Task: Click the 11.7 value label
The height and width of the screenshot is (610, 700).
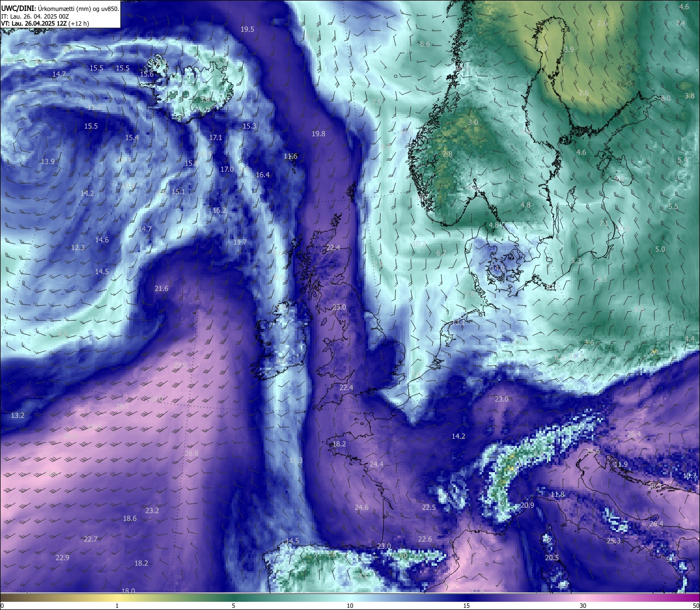Action: pyautogui.click(x=240, y=242)
